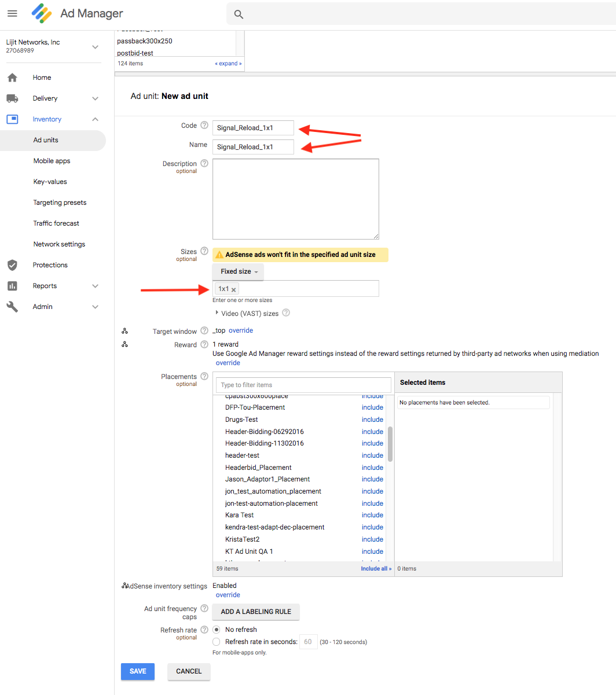Open the Fixed size dropdown
Screen dimensions: 616x695
237,271
